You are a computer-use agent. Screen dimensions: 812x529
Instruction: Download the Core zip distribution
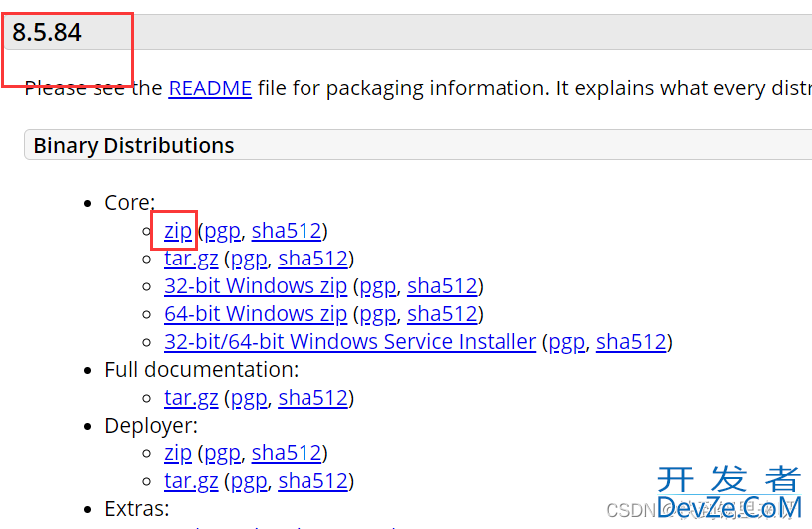178,231
